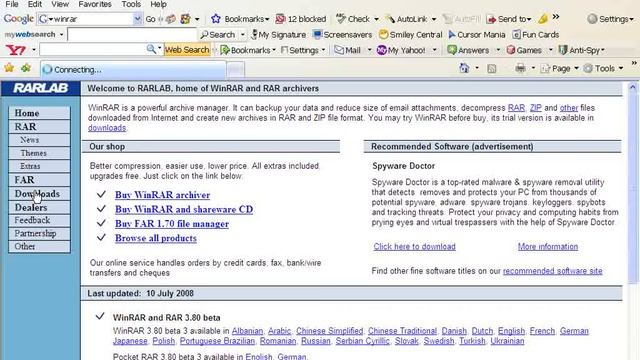Open Fun Cards
Viewport: 640px width, 360px height.
(x=536, y=35)
